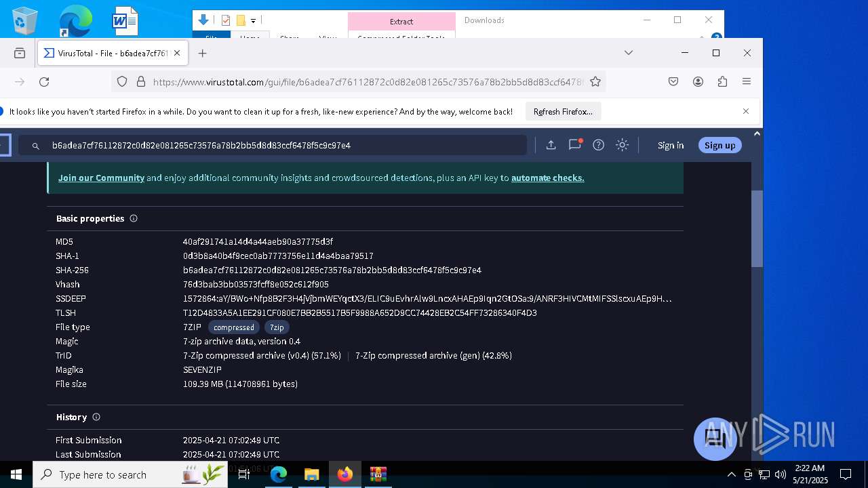Bookmark this page with star icon
The height and width of the screenshot is (488, 868).
point(595,82)
